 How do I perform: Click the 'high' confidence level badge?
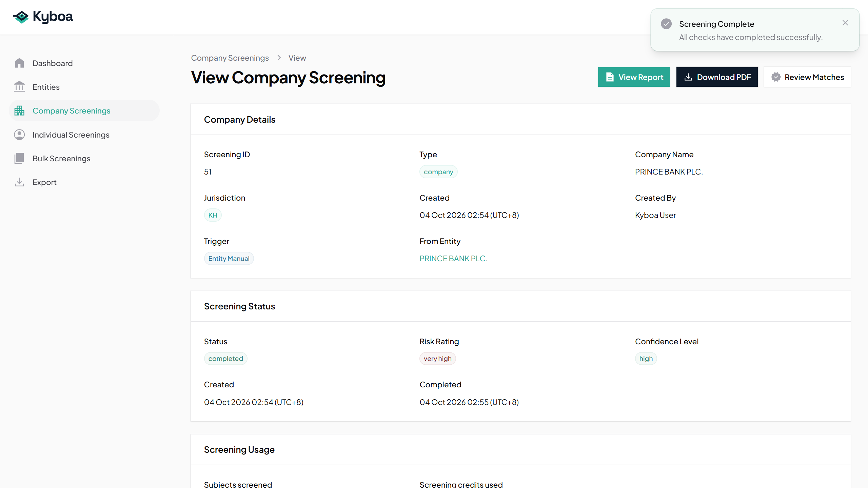pos(646,359)
